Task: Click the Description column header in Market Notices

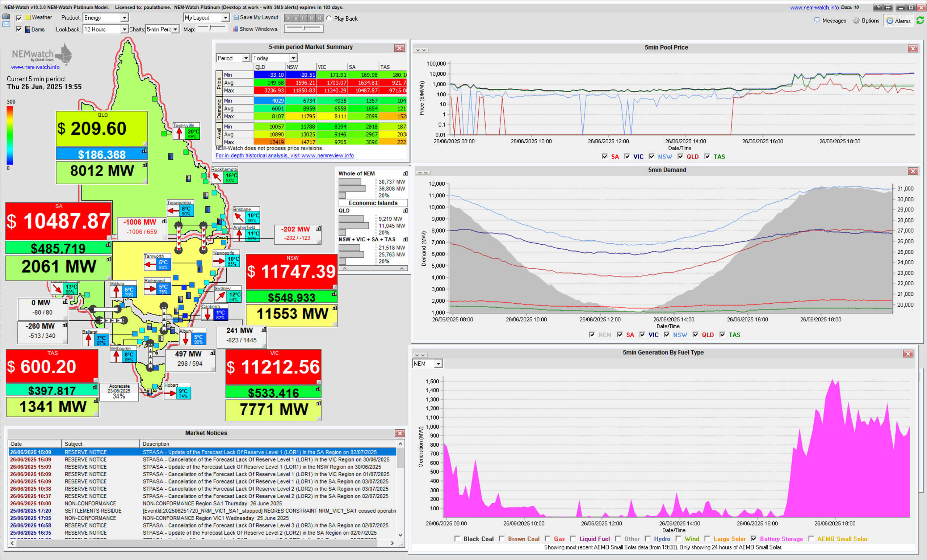Action: point(268,444)
